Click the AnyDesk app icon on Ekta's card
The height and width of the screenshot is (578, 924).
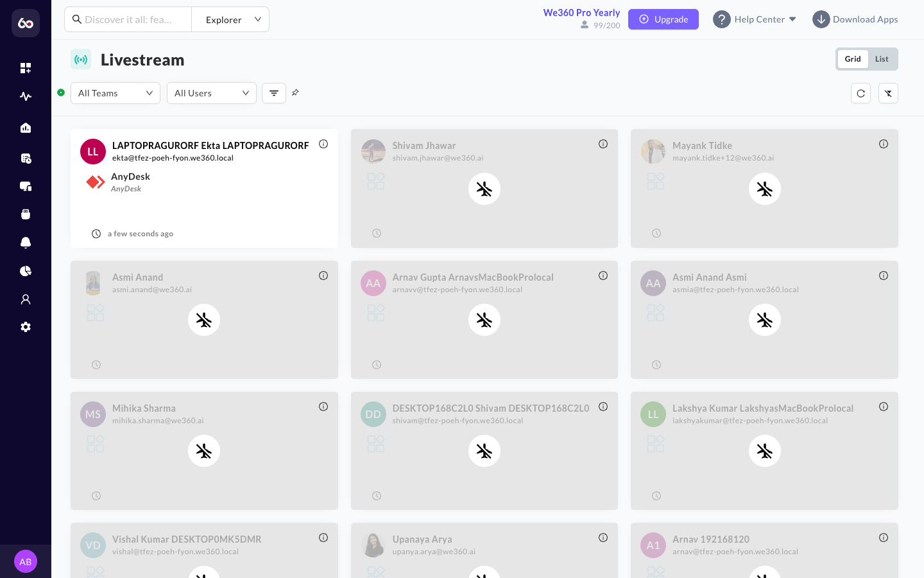point(96,182)
